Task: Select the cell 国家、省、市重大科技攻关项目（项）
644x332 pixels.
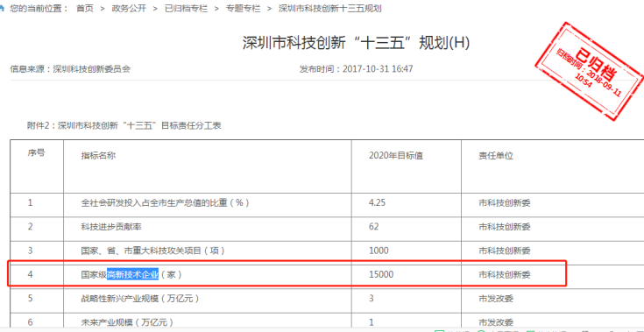Action: pos(152,251)
